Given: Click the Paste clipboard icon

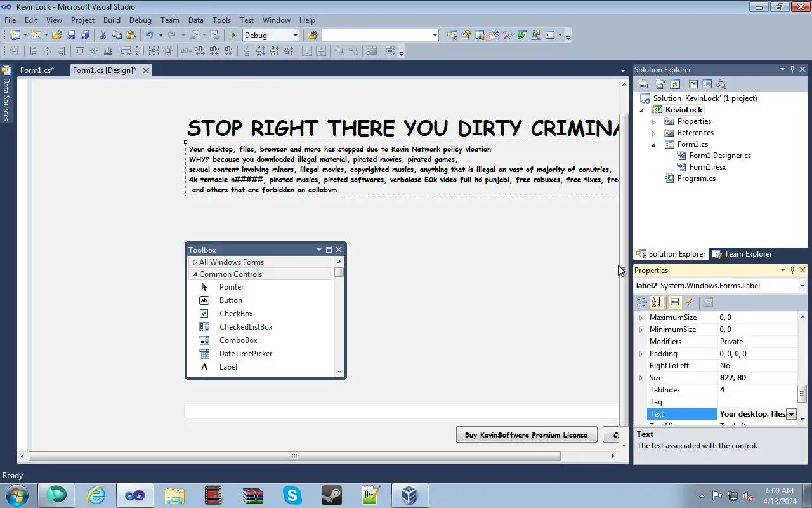Looking at the screenshot, I should click(x=131, y=35).
